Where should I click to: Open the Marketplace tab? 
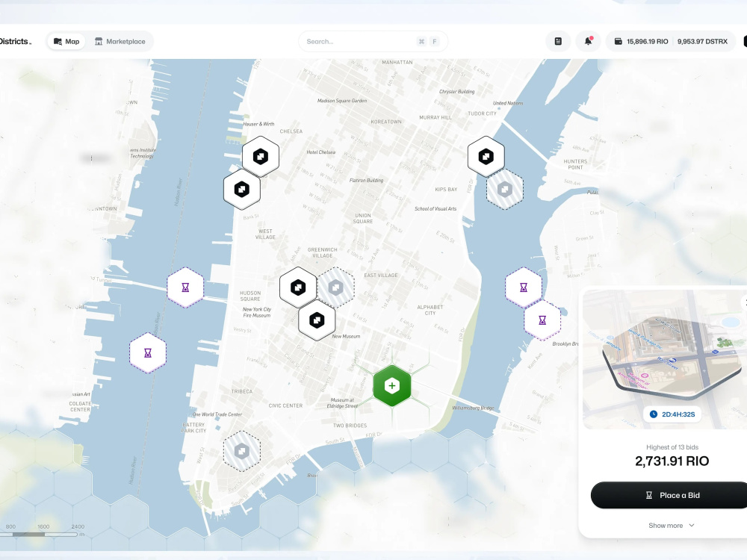(120, 41)
